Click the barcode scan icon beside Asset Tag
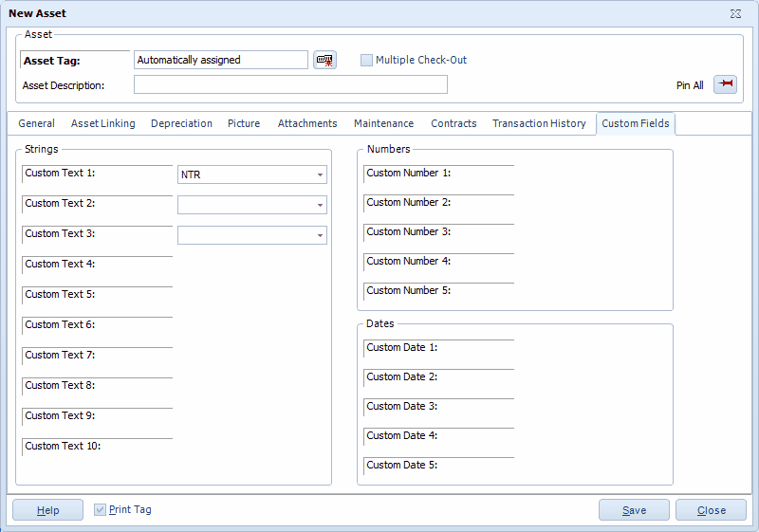This screenshot has height=532, width=759. (x=324, y=60)
